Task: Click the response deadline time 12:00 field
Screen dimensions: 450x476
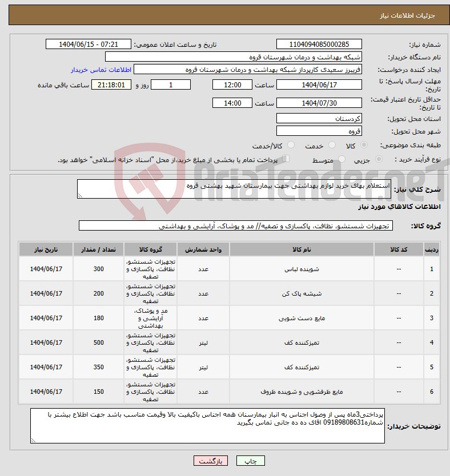Action: pyautogui.click(x=232, y=84)
